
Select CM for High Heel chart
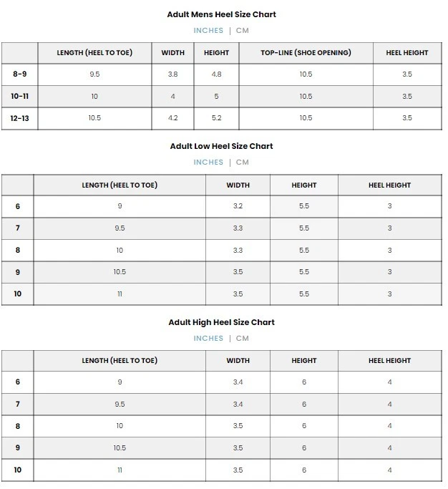[x=243, y=339]
